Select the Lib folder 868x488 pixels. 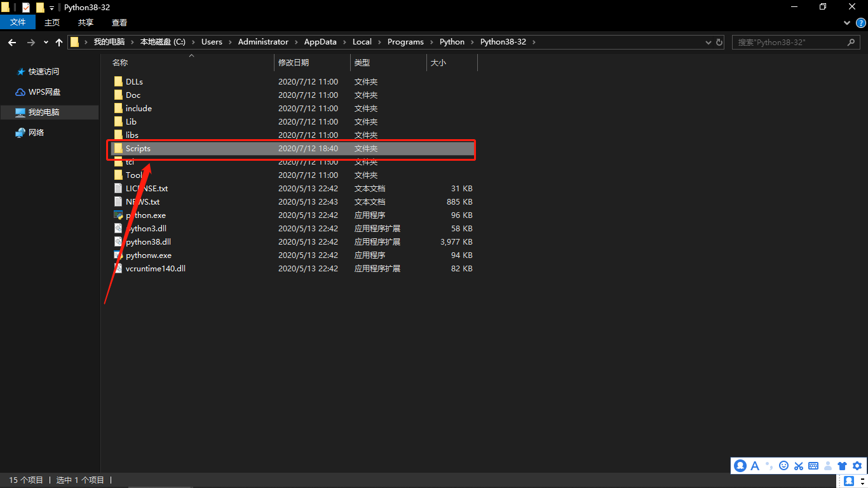tap(131, 121)
